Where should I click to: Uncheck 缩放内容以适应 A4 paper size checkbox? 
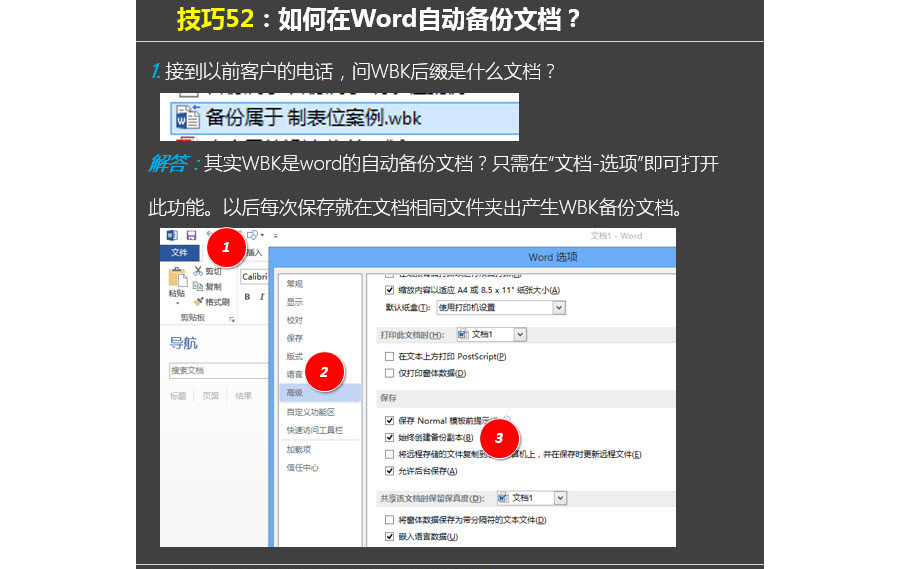[390, 290]
